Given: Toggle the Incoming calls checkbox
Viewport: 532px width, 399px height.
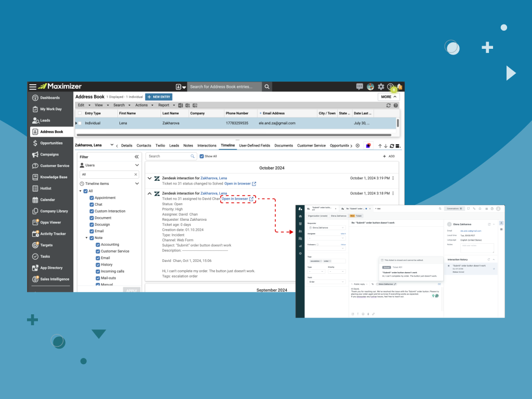Looking at the screenshot, I should pyautogui.click(x=98, y=271).
